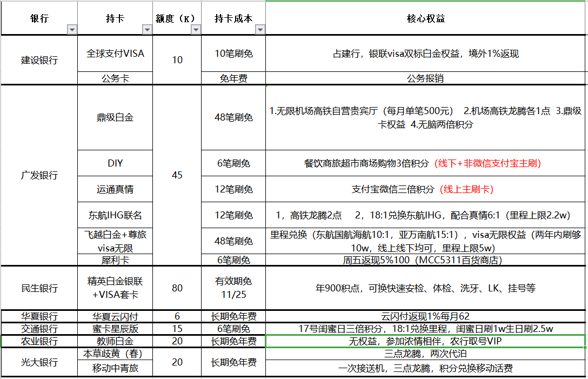Select the 无权益，参加浓情相伴 cell
Screen dimensions: 588x379
[x=426, y=341]
